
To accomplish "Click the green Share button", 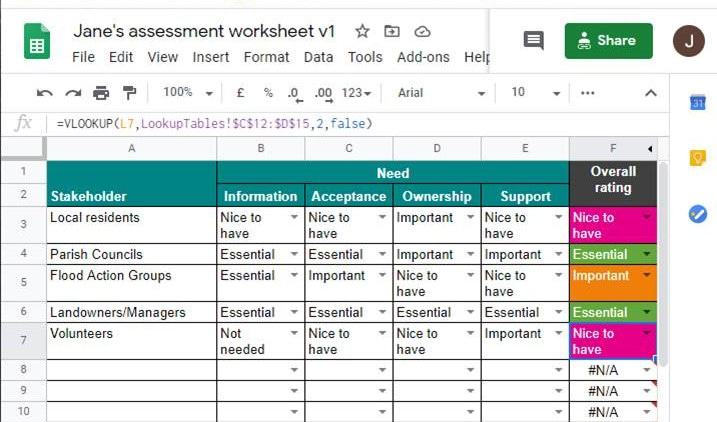I will pos(608,41).
